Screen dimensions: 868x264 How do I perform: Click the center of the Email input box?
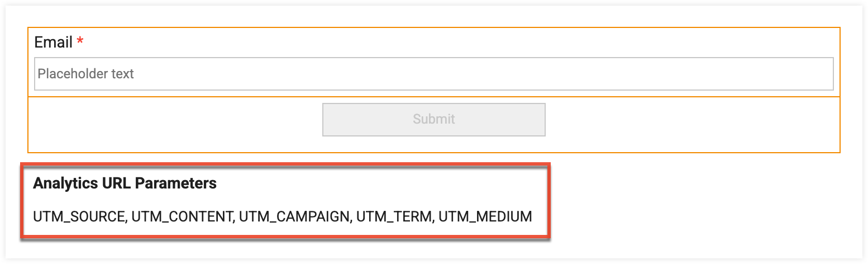pos(434,74)
